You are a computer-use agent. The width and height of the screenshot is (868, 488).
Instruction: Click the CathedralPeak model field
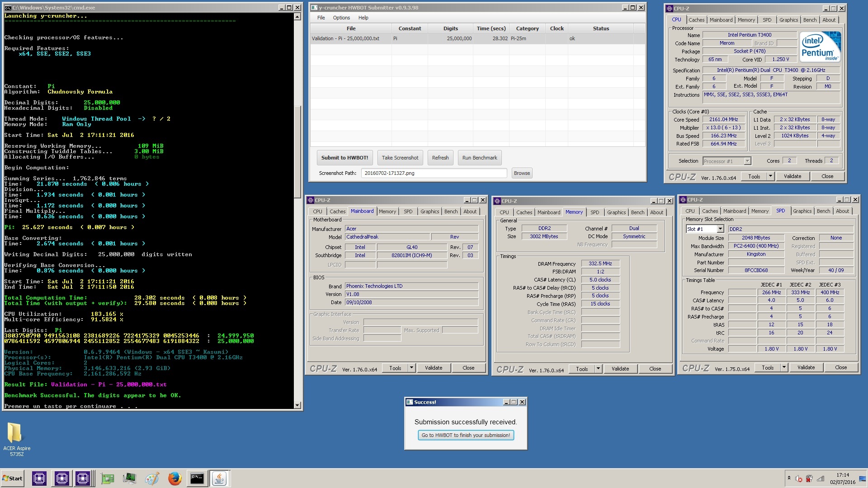(x=387, y=237)
